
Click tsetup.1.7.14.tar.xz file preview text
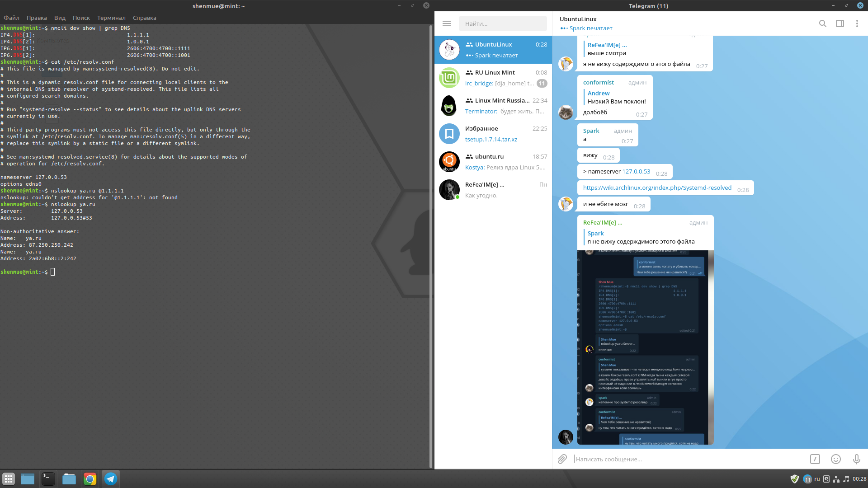(491, 139)
